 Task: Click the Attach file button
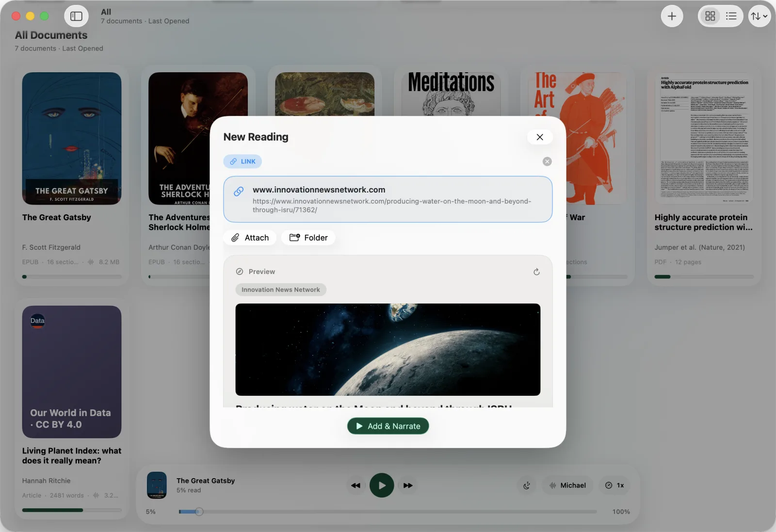tap(250, 238)
